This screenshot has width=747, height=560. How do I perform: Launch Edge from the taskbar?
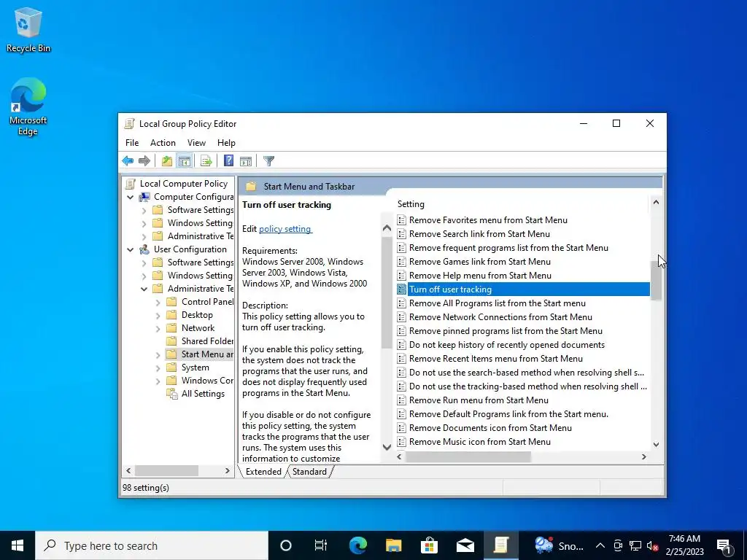[x=357, y=545]
